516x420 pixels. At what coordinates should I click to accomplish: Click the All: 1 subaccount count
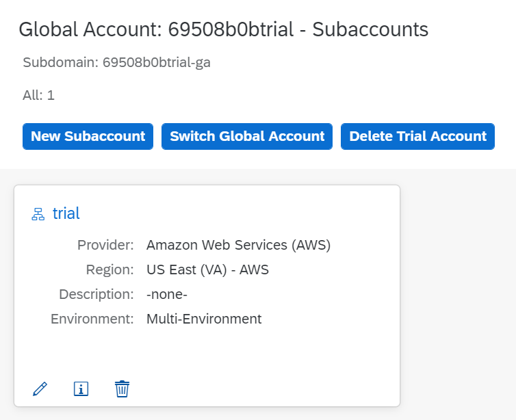click(38, 95)
